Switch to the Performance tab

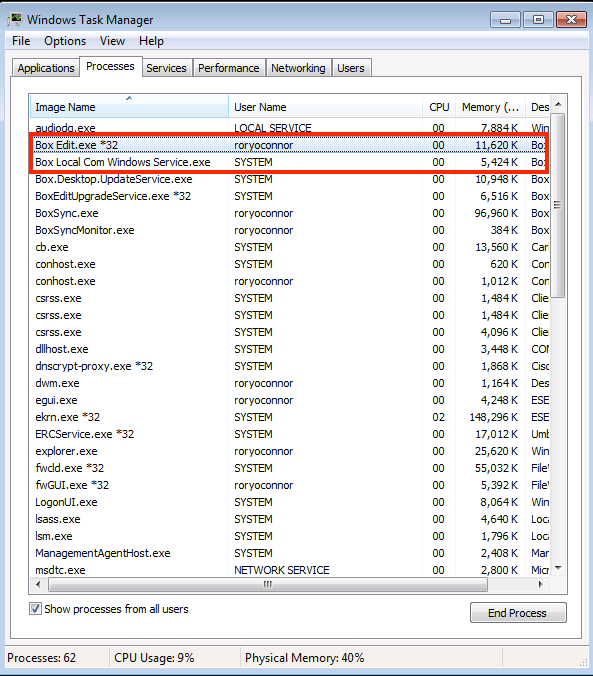(229, 68)
